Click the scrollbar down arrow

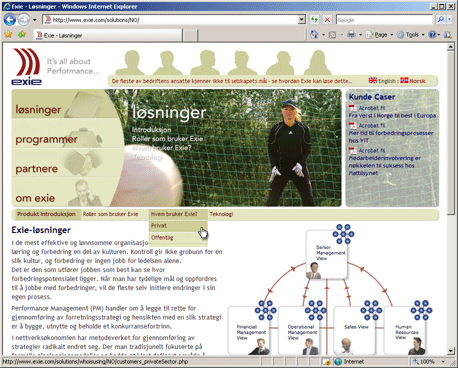[x=451, y=351]
